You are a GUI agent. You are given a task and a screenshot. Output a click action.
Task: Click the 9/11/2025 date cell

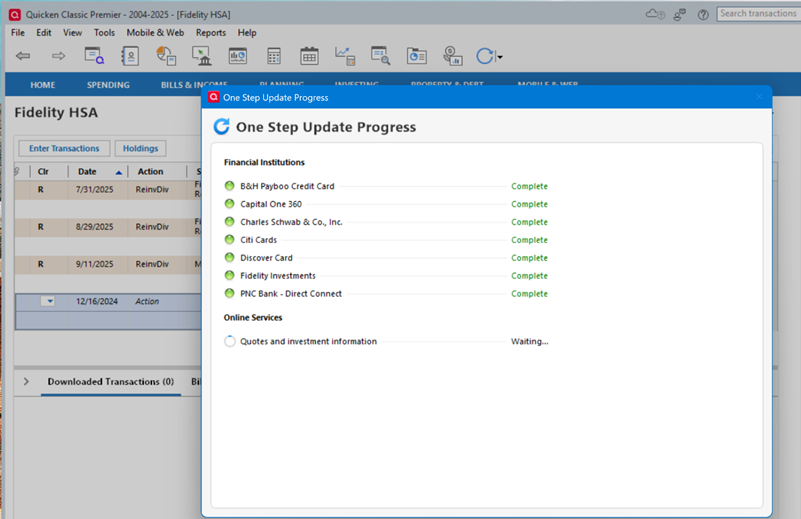tap(95, 264)
